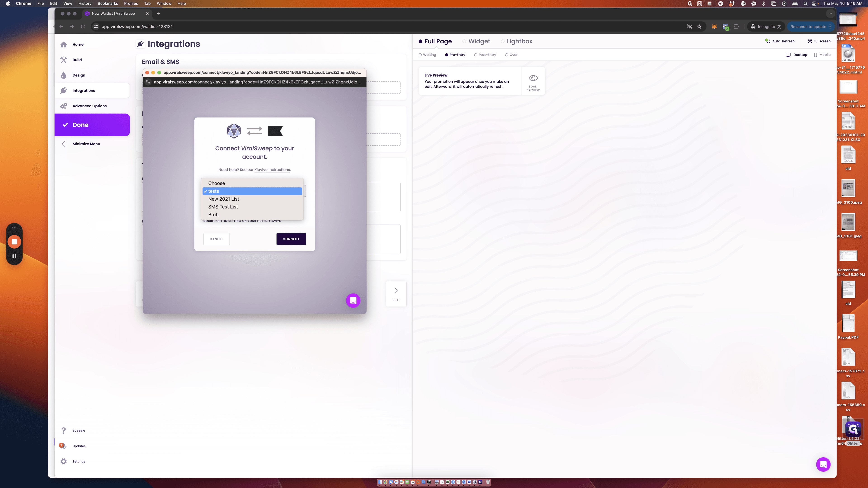
Task: Open chat bubble in Klaviyo popup
Action: click(x=353, y=300)
